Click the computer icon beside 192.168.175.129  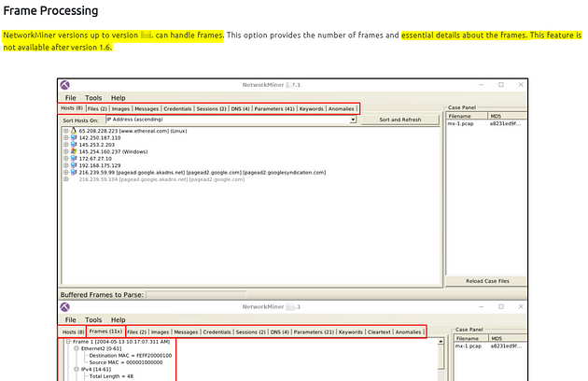[74, 165]
